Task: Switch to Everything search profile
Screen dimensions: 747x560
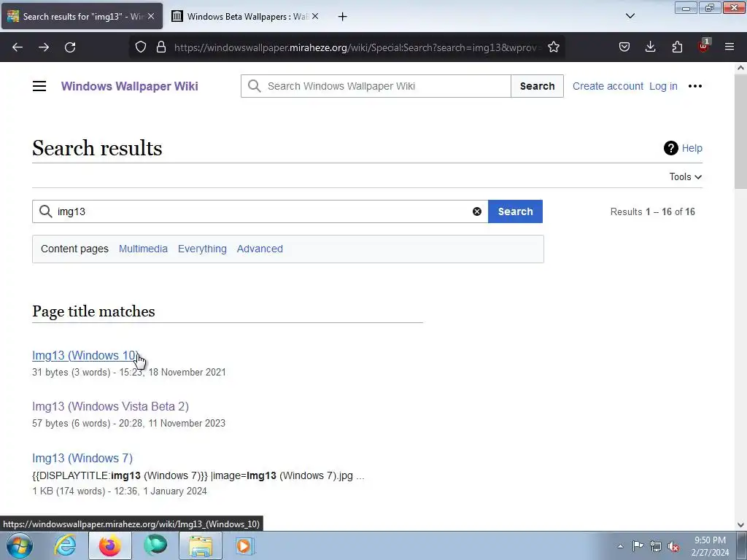Action: click(202, 249)
